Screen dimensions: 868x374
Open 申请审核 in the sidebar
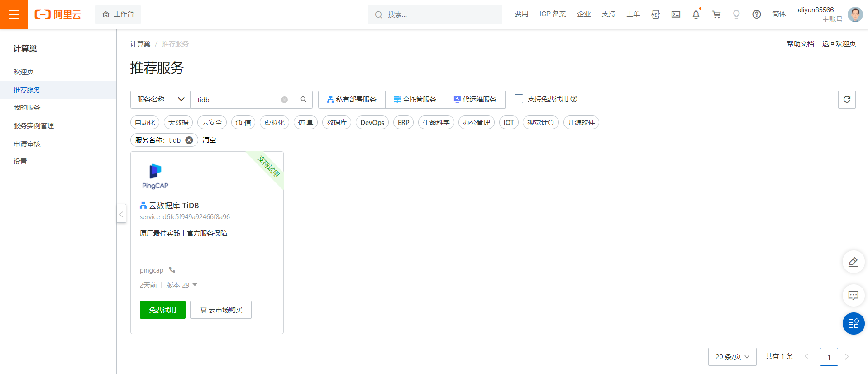[27, 144]
